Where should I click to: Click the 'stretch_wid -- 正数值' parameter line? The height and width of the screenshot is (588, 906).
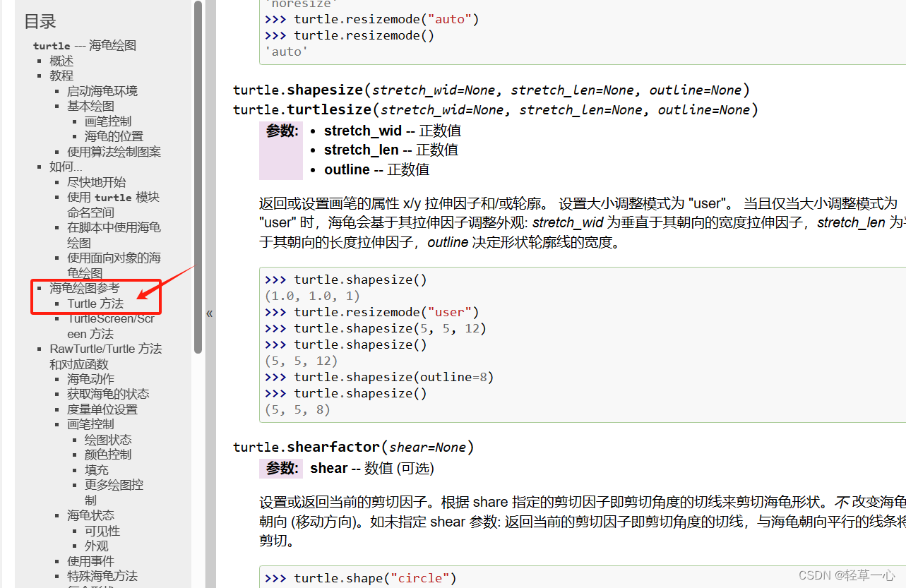point(393,131)
